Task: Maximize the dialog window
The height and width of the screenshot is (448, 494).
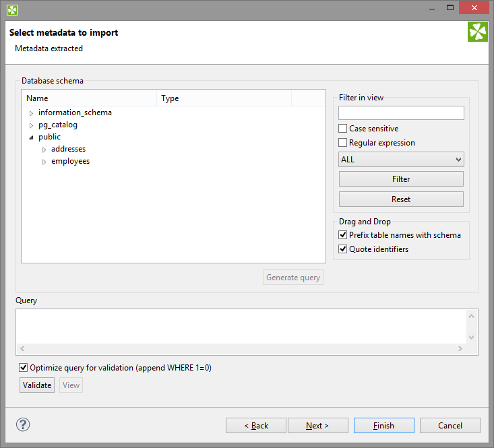Action: pyautogui.click(x=449, y=8)
